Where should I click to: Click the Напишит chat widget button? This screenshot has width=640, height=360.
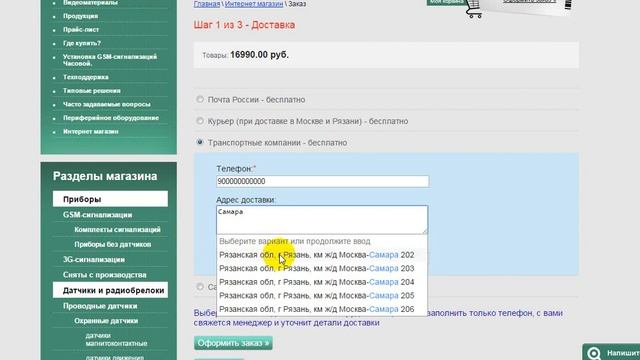coord(611,352)
